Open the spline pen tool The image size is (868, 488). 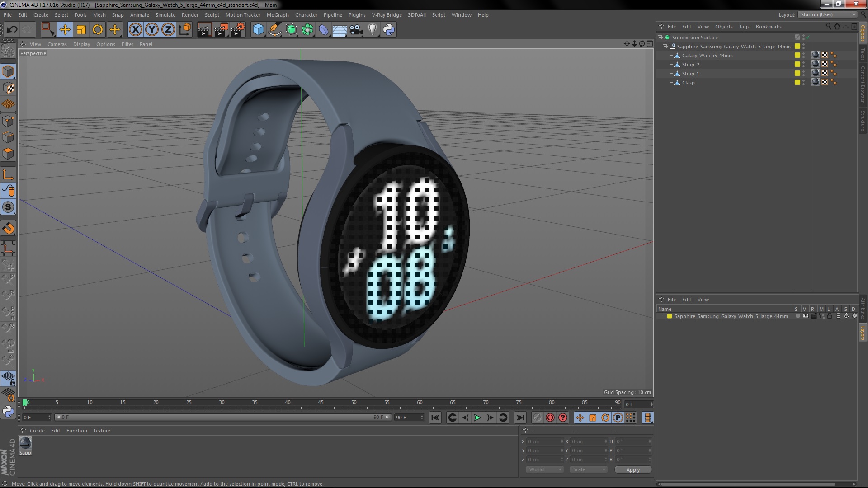tap(274, 30)
